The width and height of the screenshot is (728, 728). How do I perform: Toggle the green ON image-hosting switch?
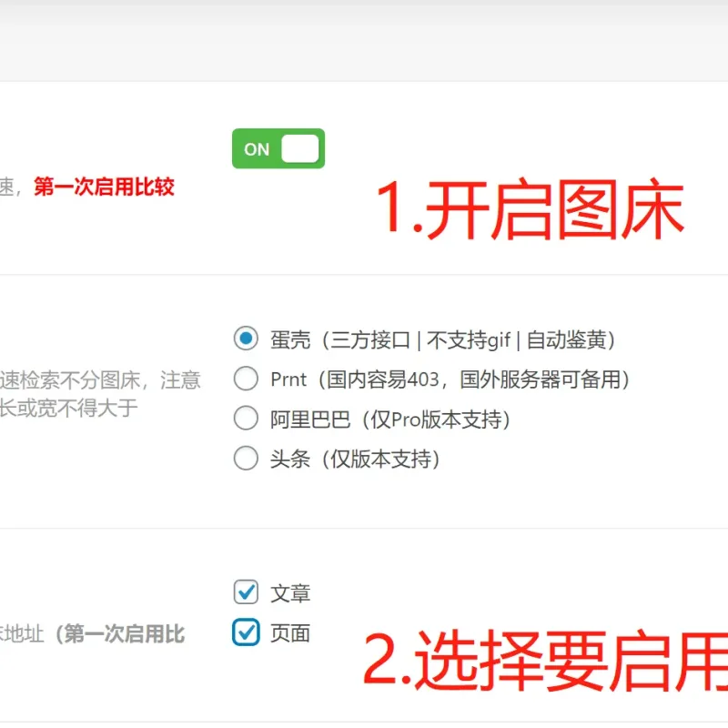pos(278,148)
